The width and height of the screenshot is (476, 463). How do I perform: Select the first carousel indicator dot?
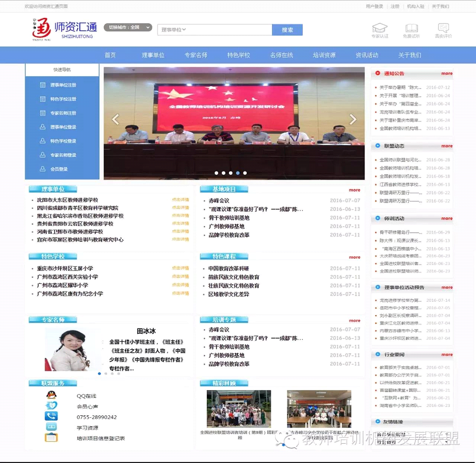click(x=217, y=173)
